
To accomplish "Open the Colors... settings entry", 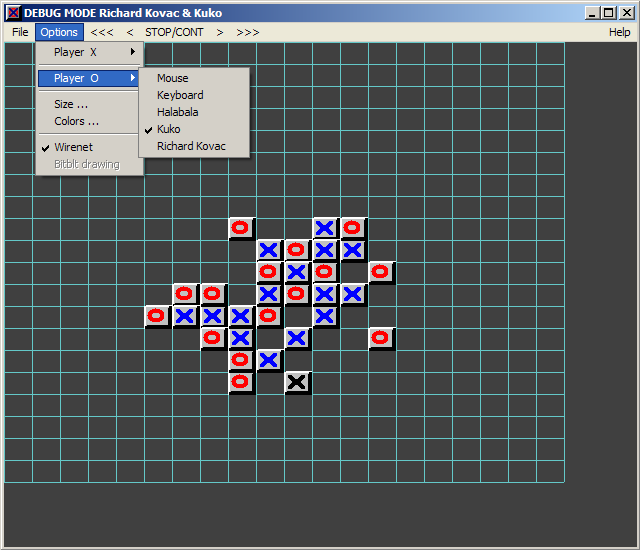I will (x=76, y=121).
